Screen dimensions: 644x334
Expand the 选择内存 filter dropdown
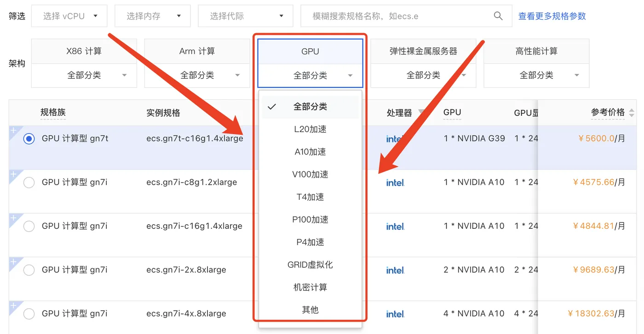[x=152, y=15]
